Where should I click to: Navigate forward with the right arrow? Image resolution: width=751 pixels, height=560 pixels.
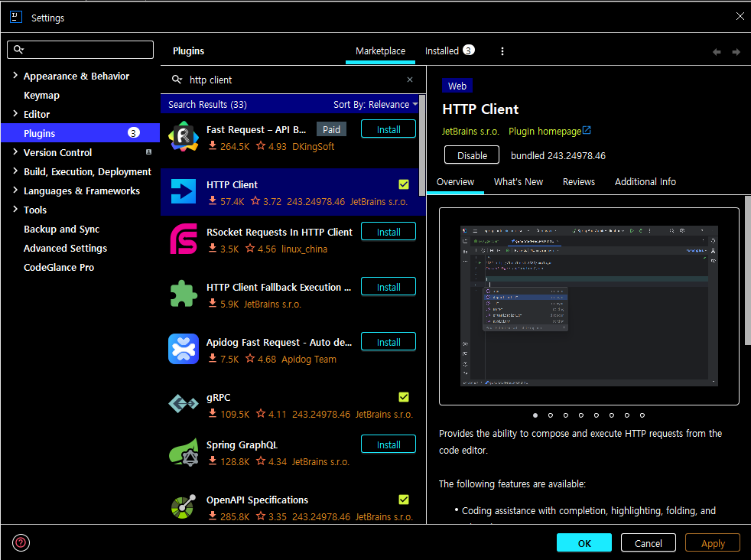pos(736,52)
